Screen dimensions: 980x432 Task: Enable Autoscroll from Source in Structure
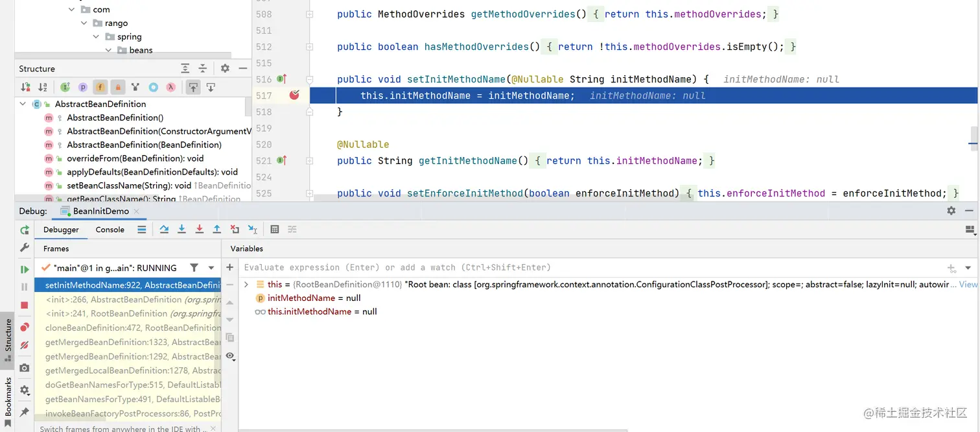tap(211, 87)
